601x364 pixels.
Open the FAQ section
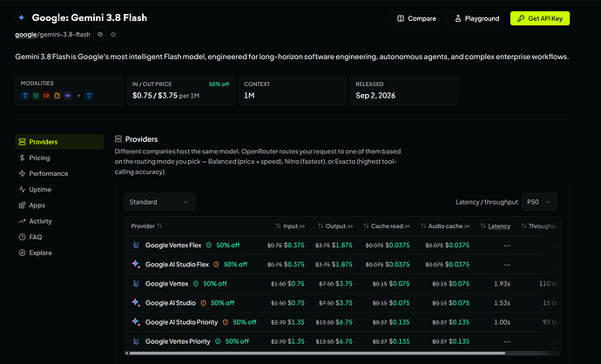(x=59, y=237)
